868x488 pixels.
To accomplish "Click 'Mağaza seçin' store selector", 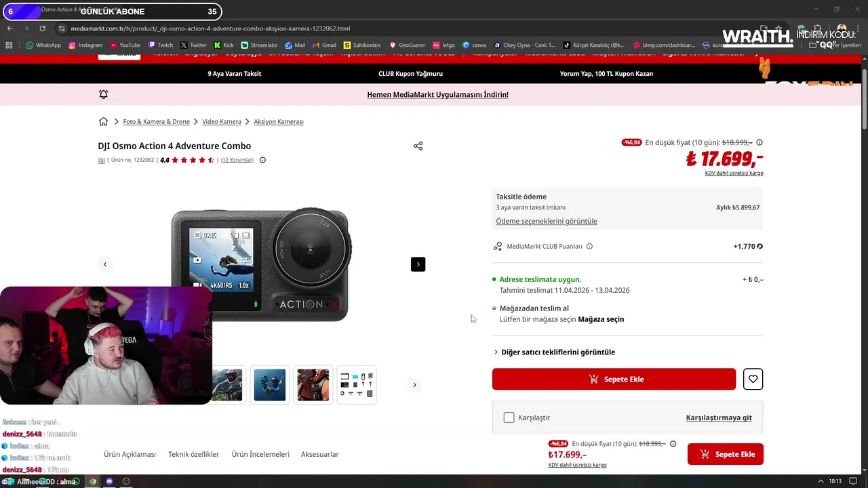I will [601, 319].
